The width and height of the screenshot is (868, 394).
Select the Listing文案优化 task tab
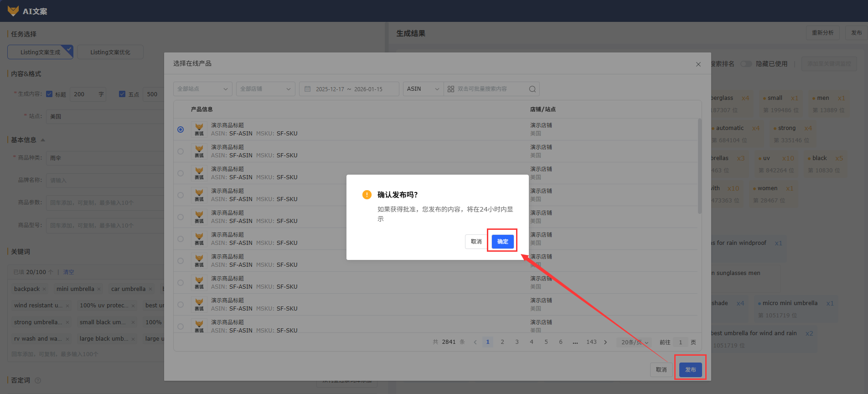click(110, 52)
